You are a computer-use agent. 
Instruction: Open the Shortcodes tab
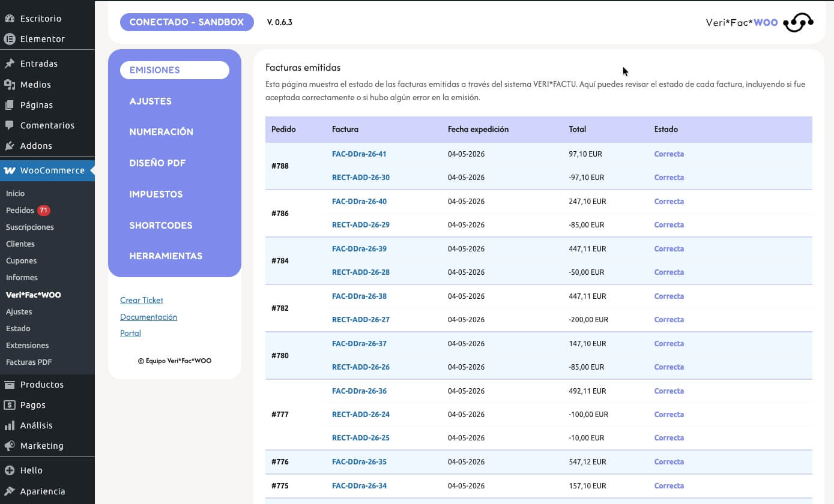coord(161,226)
